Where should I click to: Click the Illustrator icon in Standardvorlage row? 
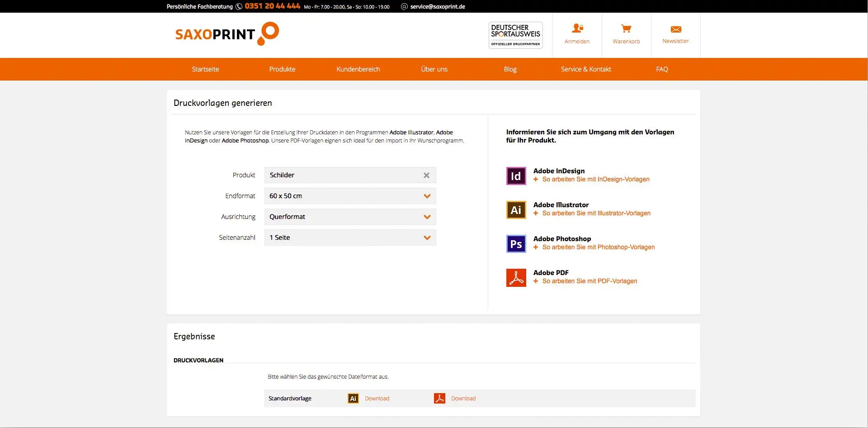click(353, 399)
